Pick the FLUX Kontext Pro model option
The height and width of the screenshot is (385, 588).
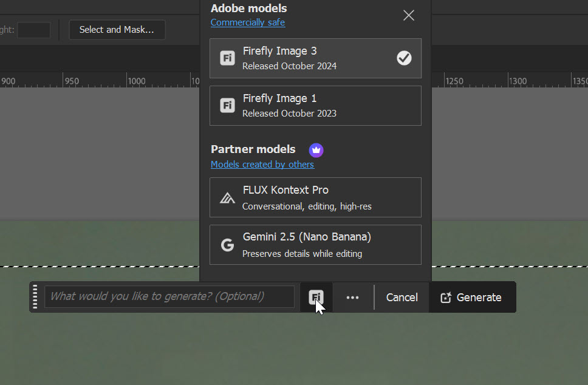click(315, 197)
